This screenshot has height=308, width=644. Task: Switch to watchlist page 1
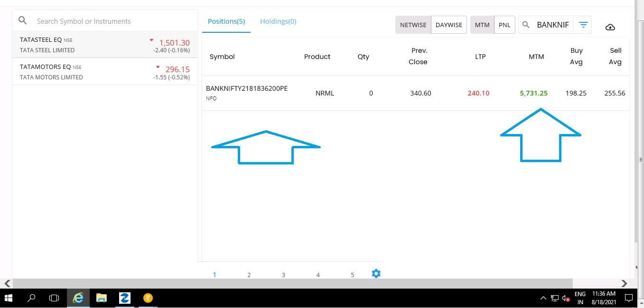coord(215,275)
